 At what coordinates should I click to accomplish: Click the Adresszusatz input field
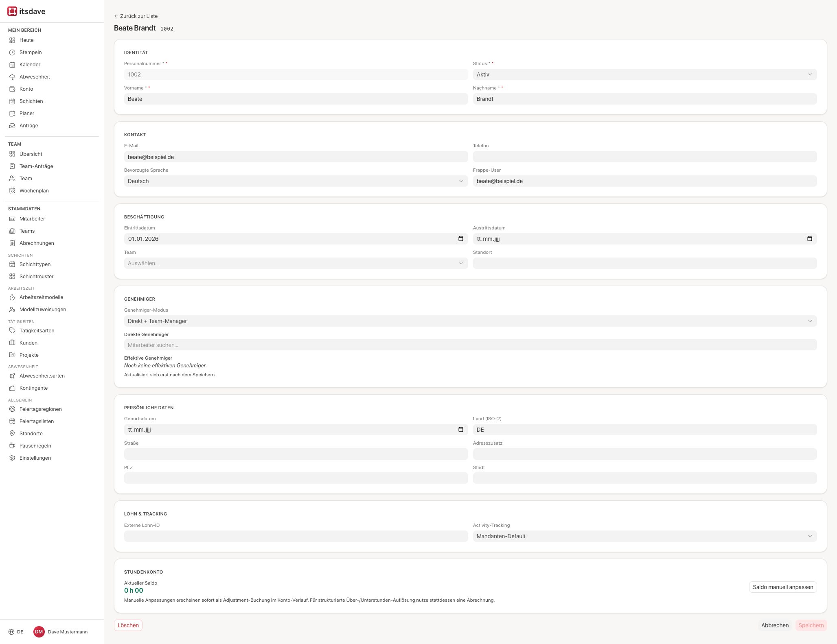click(x=645, y=454)
